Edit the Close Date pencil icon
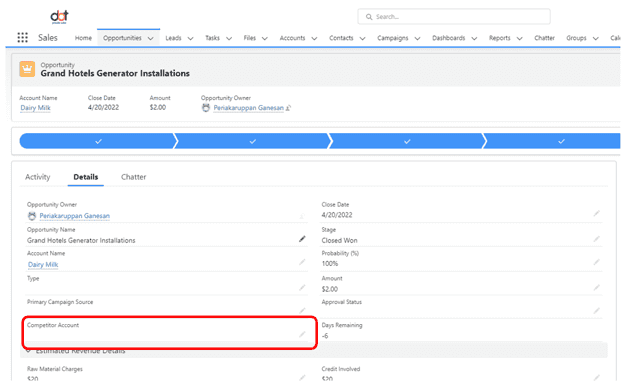Image resolution: width=624 pixels, height=388 pixels. coord(596,214)
